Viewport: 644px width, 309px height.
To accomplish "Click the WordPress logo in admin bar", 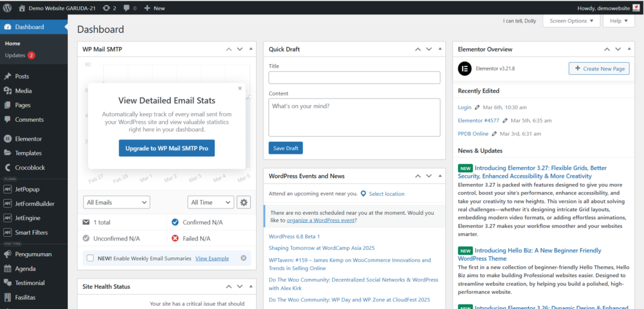I will pyautogui.click(x=7, y=8).
